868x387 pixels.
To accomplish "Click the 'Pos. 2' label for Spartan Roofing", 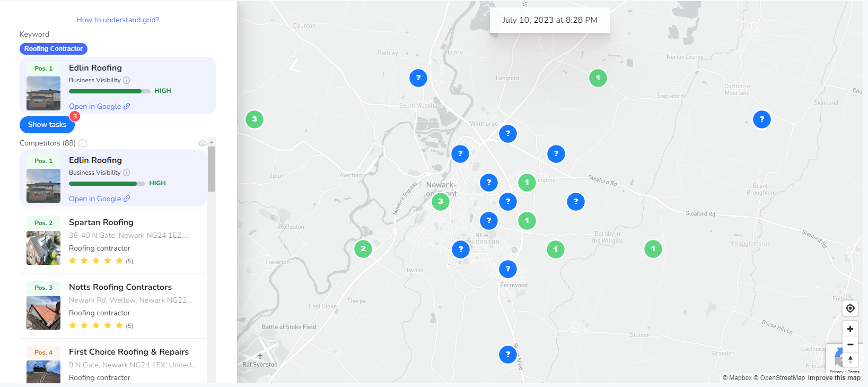I will (x=43, y=223).
